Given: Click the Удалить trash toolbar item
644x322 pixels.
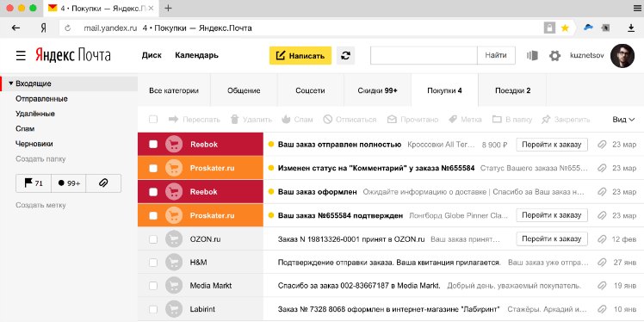Looking at the screenshot, I should point(251,120).
